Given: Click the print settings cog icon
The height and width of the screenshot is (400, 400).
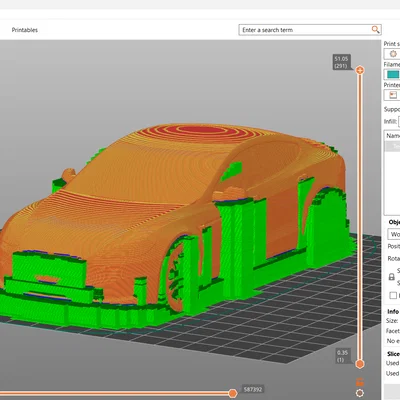Looking at the screenshot, I should click(x=393, y=54).
